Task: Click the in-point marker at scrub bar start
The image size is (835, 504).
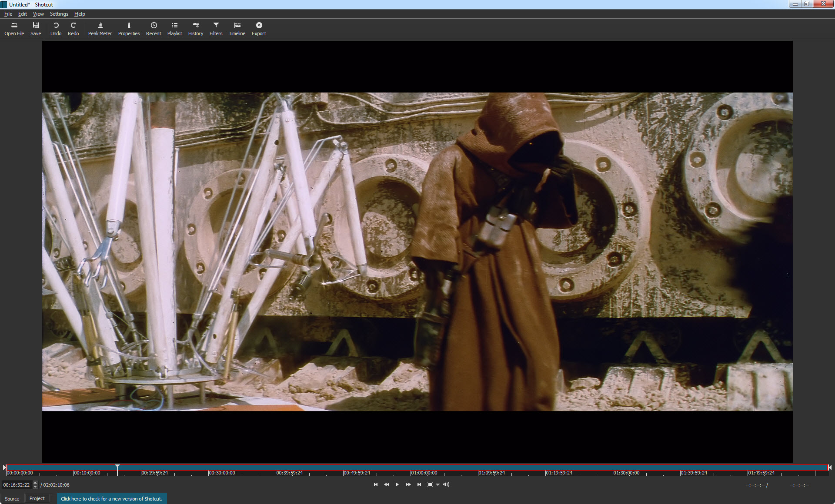Action: [5, 468]
